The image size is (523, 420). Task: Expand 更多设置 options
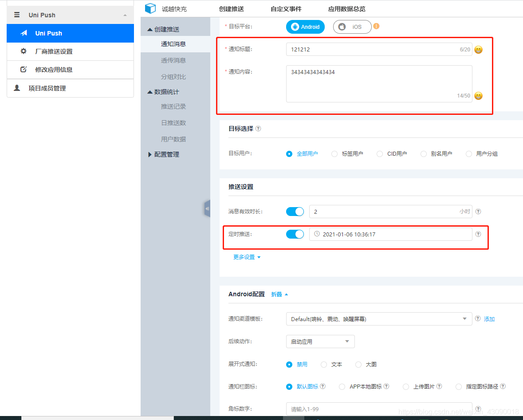(x=247, y=257)
